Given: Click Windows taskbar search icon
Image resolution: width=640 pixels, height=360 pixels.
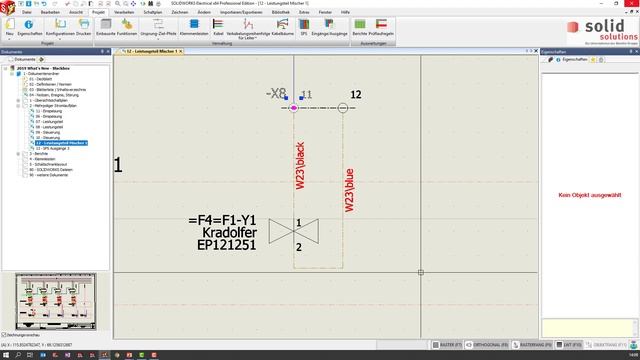Looking at the screenshot, I should point(18,355).
